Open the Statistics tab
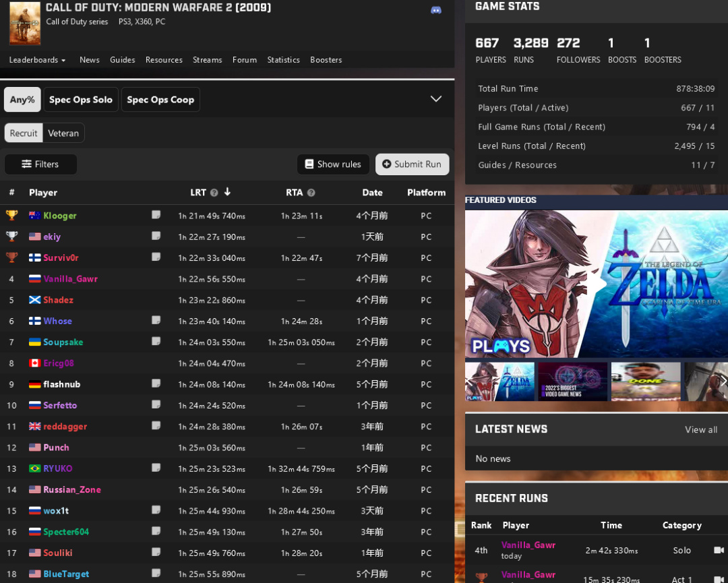728x583 pixels. [283, 60]
